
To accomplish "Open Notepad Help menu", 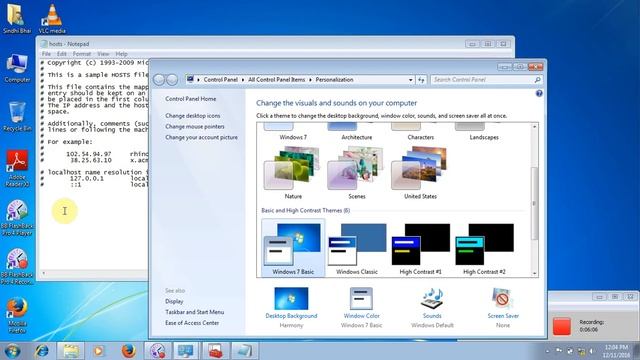I will coord(121,54).
